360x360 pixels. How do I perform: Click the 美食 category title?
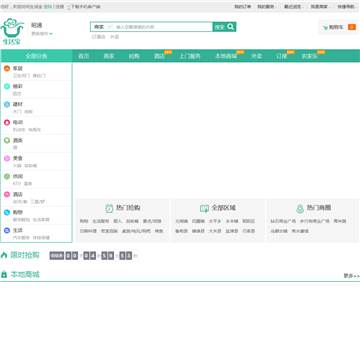coord(18,158)
